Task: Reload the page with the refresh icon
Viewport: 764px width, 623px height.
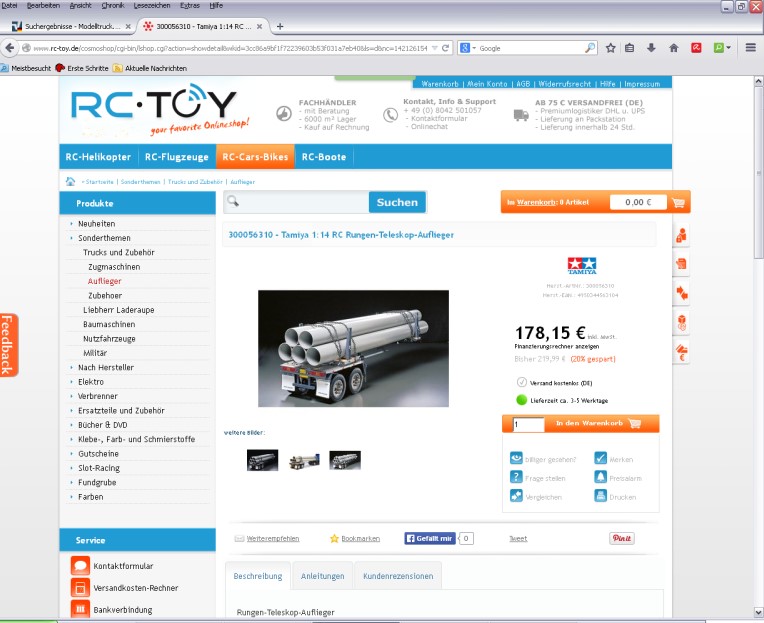Action: tap(445, 48)
